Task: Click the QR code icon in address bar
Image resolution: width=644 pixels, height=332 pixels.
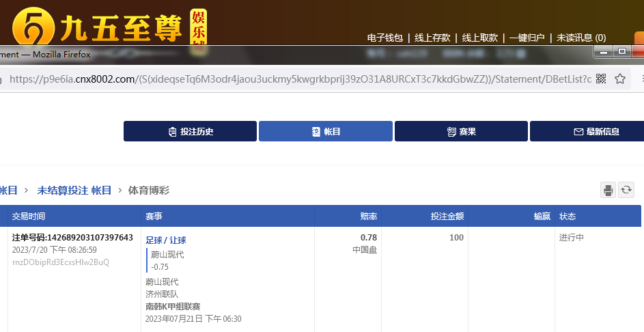Action: (x=601, y=79)
